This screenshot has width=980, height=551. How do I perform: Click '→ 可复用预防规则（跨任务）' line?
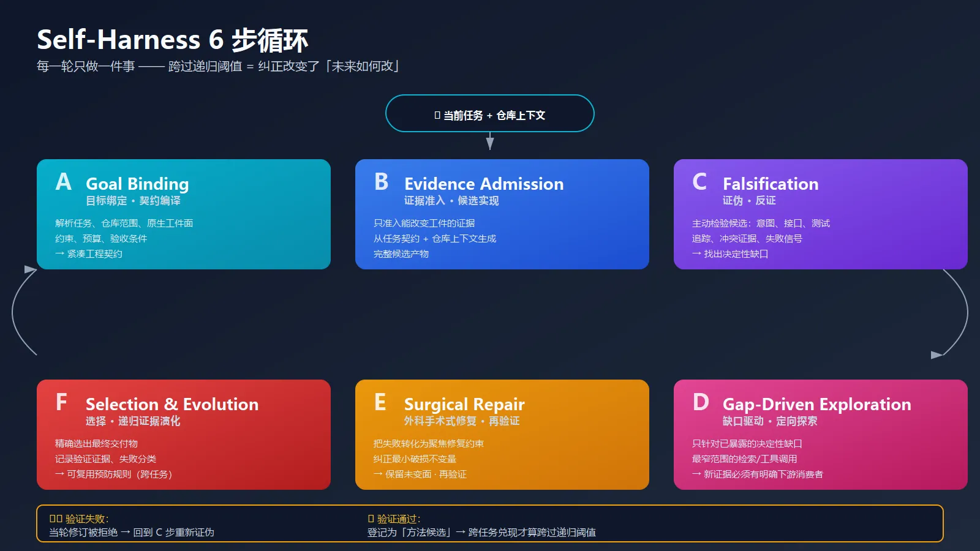pos(113,474)
